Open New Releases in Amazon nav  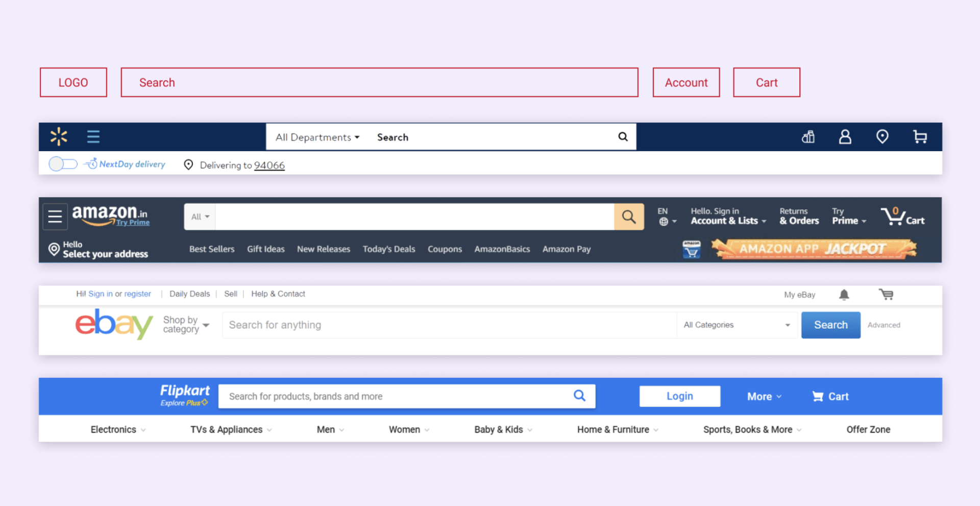[x=324, y=249]
